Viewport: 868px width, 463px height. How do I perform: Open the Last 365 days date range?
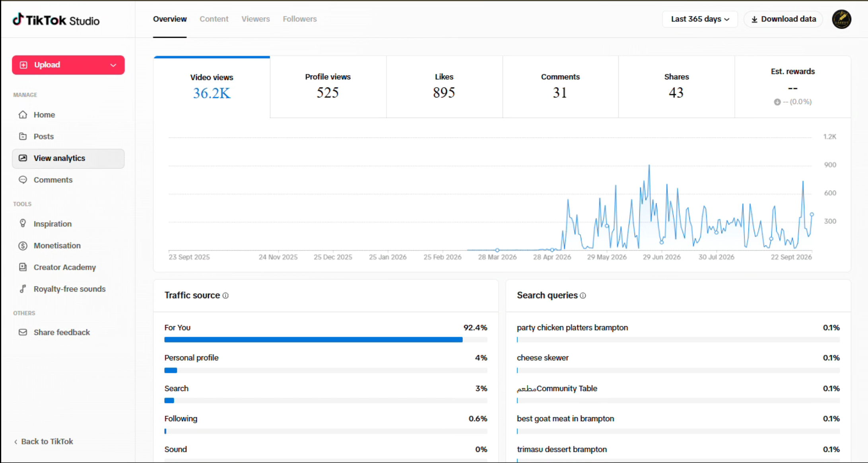click(x=700, y=19)
